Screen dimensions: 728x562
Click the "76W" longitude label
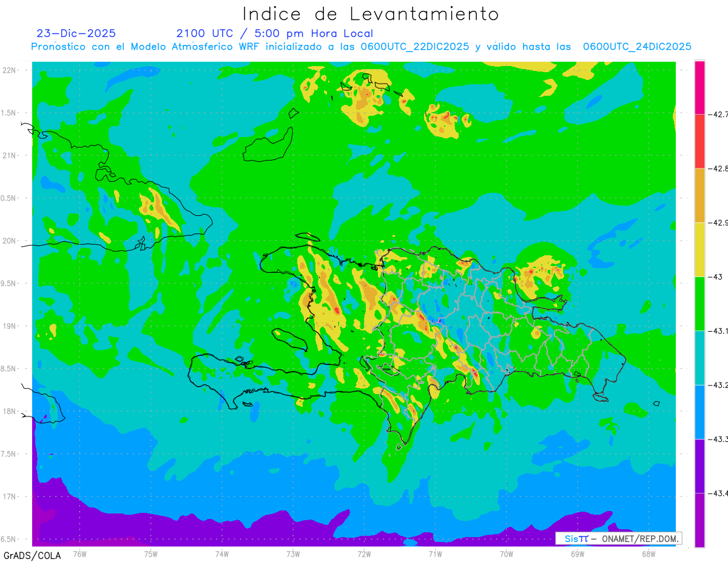click(79, 554)
